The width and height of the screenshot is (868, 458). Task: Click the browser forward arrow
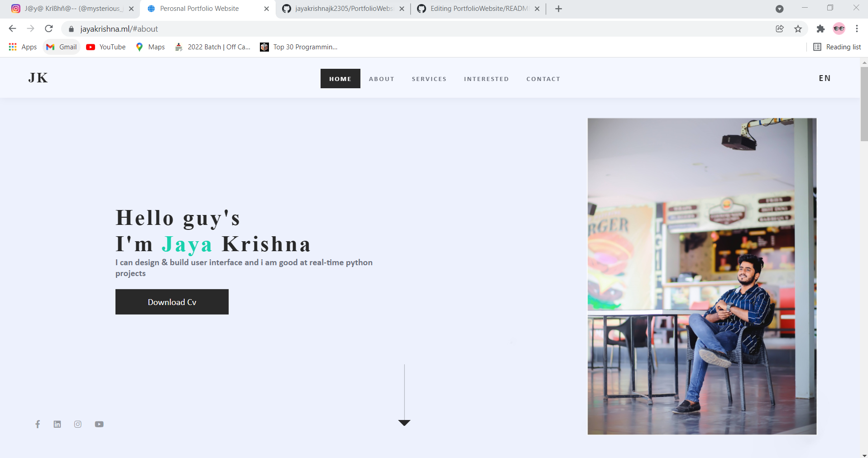[30, 29]
